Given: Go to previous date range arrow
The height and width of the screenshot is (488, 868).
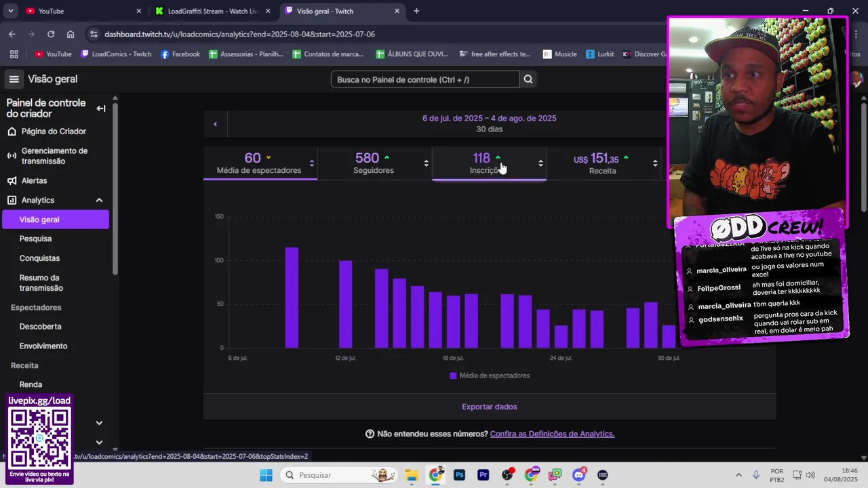Looking at the screenshot, I should (215, 124).
